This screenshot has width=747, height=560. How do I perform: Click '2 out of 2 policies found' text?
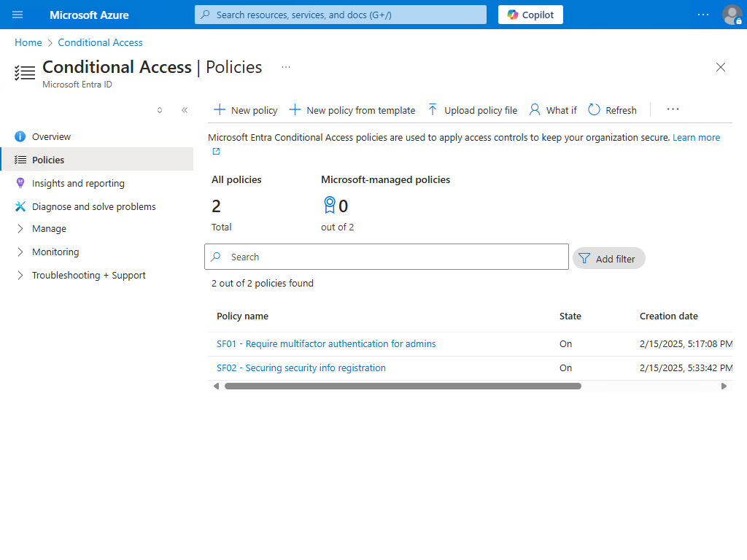click(x=263, y=284)
